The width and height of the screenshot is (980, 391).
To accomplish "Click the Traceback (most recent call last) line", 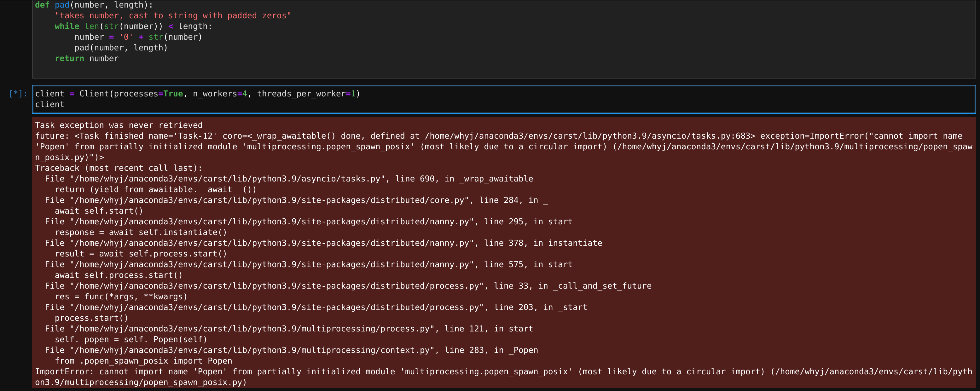I will point(118,168).
